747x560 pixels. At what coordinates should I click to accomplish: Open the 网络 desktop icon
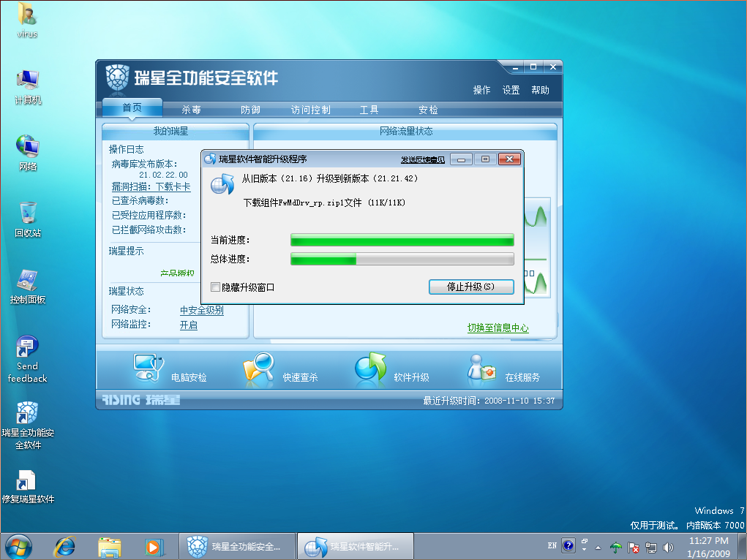(x=28, y=153)
